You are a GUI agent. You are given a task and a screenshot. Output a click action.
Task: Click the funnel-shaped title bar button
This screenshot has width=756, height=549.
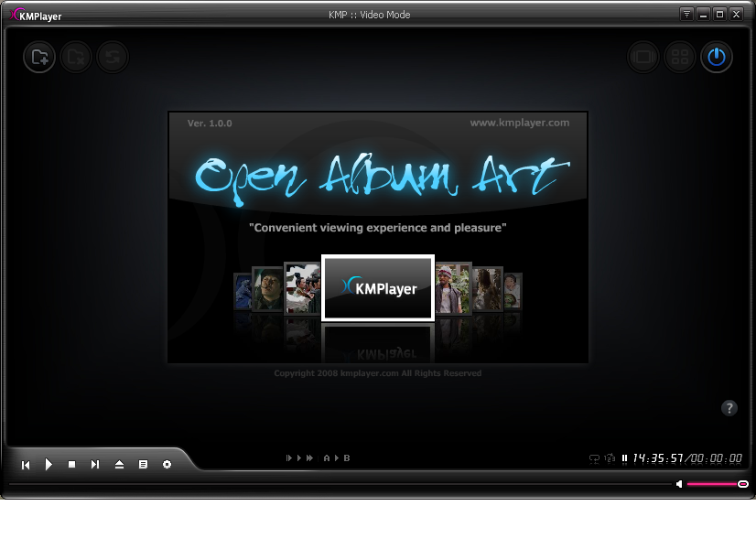pyautogui.click(x=686, y=15)
